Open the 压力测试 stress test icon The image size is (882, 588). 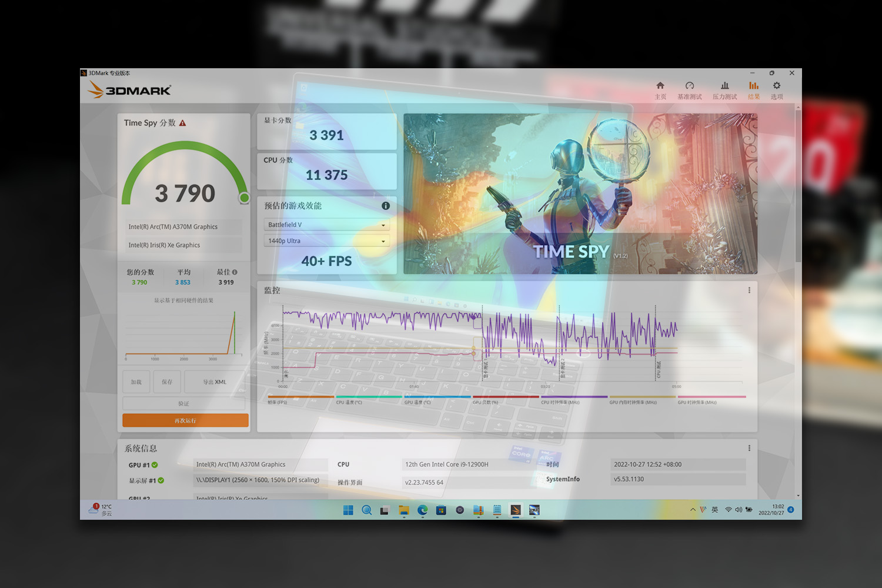[x=724, y=90]
